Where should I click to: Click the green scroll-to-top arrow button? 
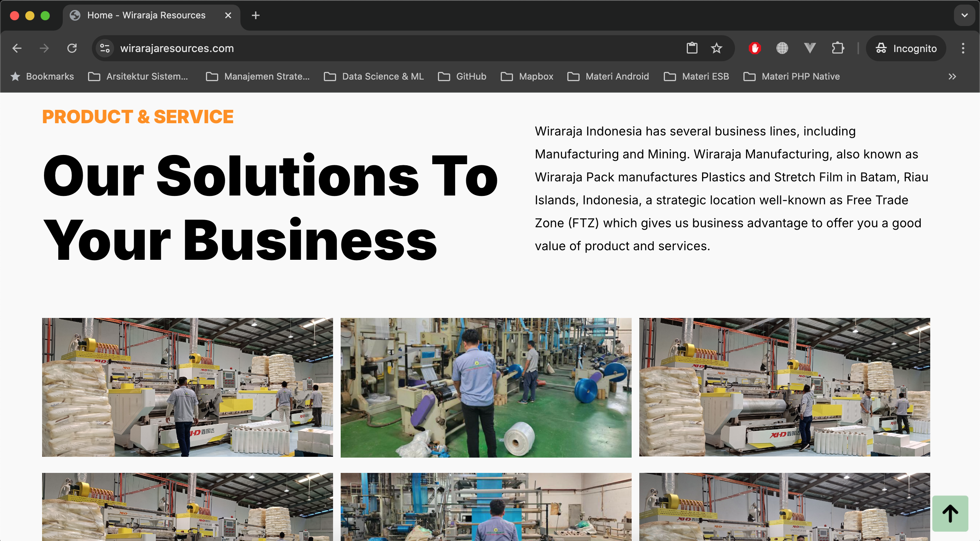pyautogui.click(x=950, y=513)
